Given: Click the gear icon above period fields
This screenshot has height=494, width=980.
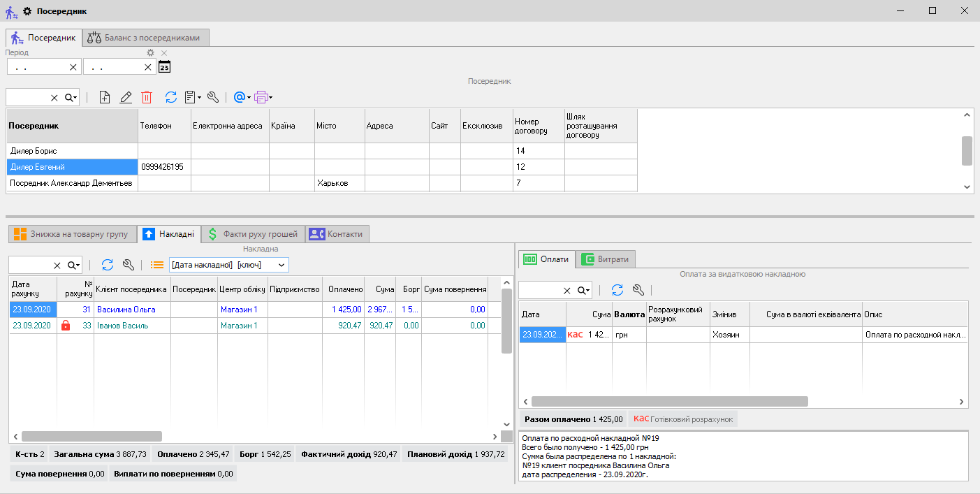Looking at the screenshot, I should tap(150, 53).
